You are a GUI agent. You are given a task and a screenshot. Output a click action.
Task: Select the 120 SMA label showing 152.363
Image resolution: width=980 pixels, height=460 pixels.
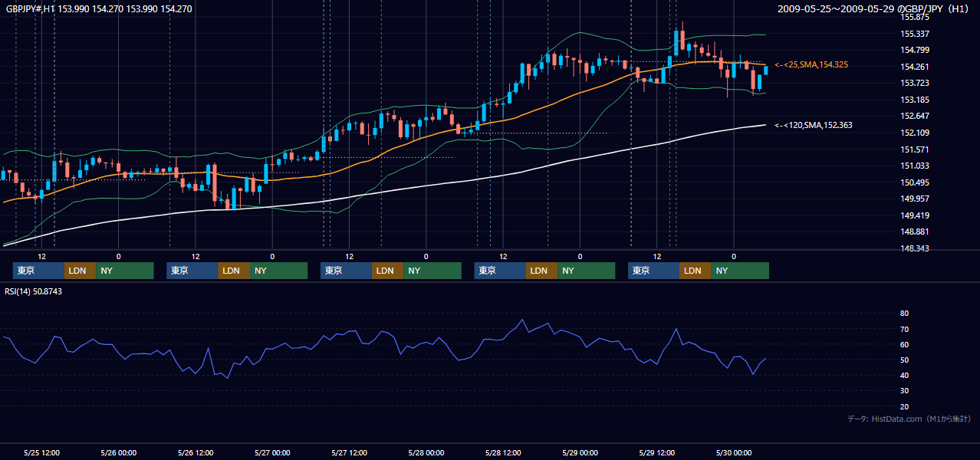click(814, 125)
